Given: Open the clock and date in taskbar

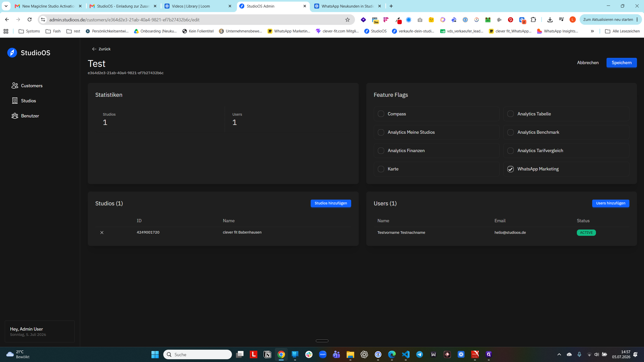Looking at the screenshot, I should (621, 354).
